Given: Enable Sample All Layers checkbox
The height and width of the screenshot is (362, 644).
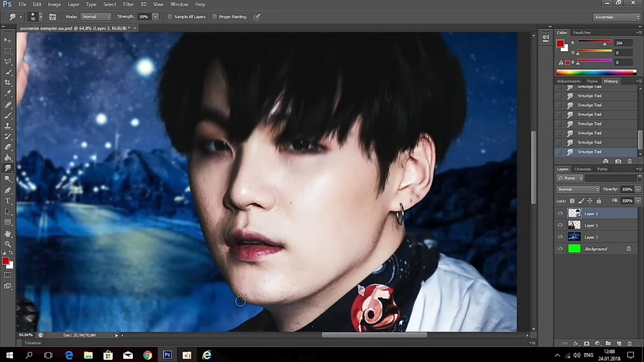Looking at the screenshot, I should tap(170, 17).
